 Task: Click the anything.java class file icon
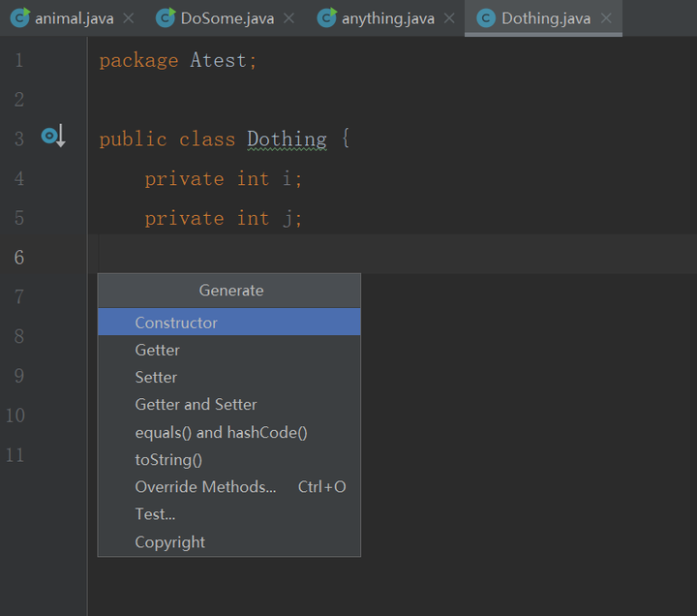[x=326, y=17]
